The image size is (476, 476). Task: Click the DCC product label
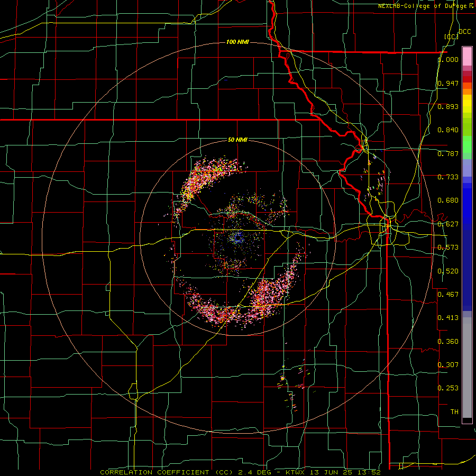(x=464, y=32)
